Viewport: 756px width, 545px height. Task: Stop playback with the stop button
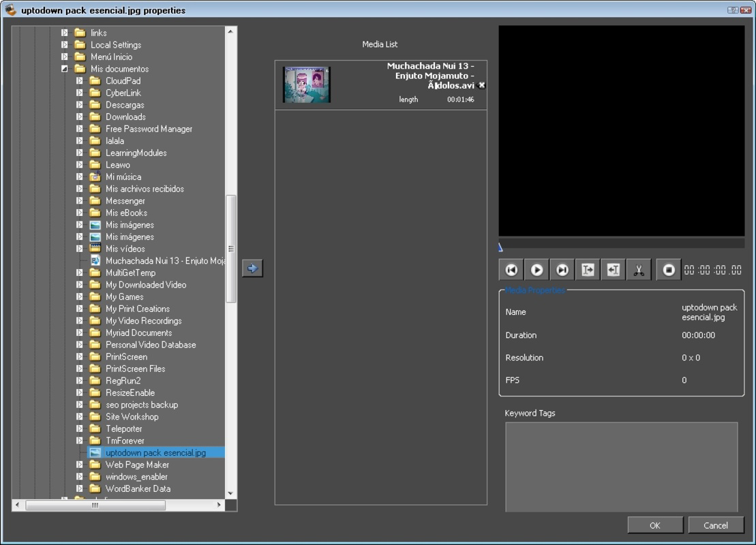(x=669, y=270)
